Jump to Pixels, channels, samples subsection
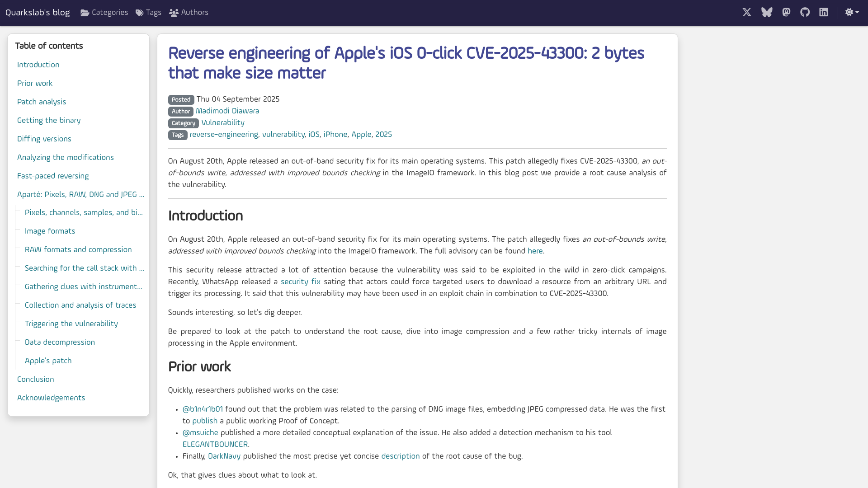The height and width of the screenshot is (488, 868). [x=84, y=213]
